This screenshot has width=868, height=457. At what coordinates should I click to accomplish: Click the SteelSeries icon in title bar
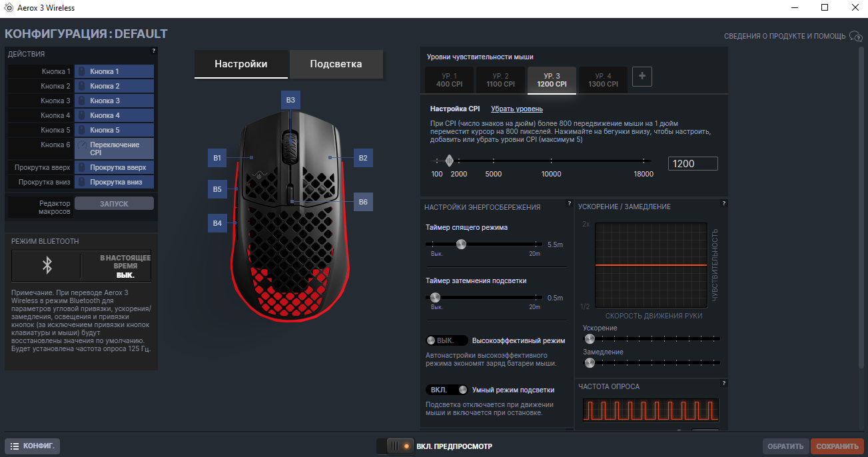click(7, 7)
